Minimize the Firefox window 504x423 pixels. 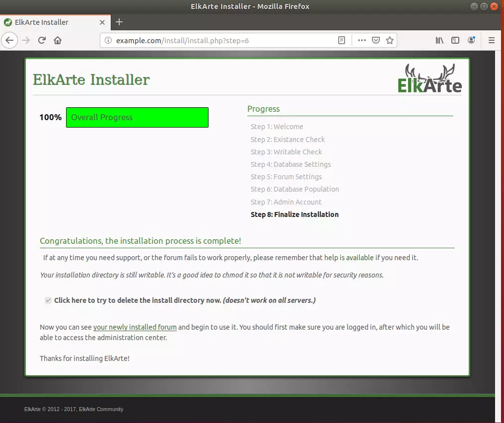[474, 6]
